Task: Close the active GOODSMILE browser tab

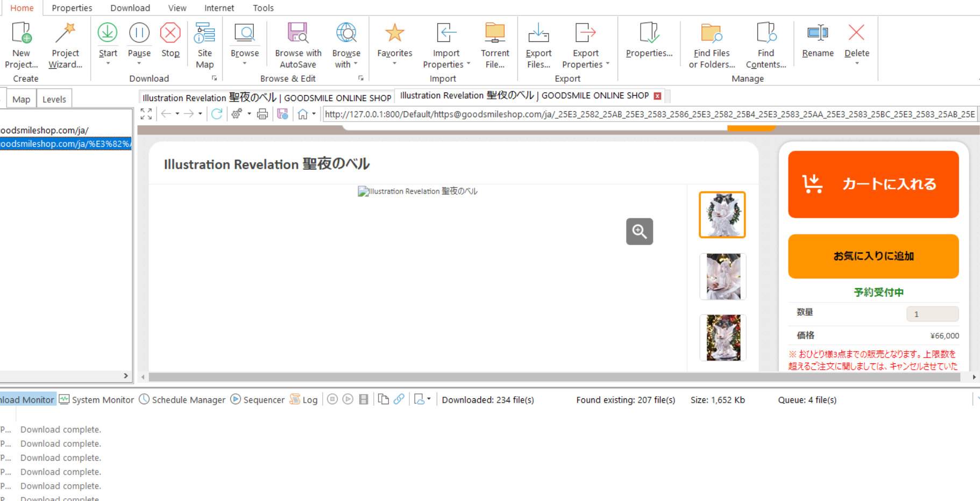Action: click(657, 96)
